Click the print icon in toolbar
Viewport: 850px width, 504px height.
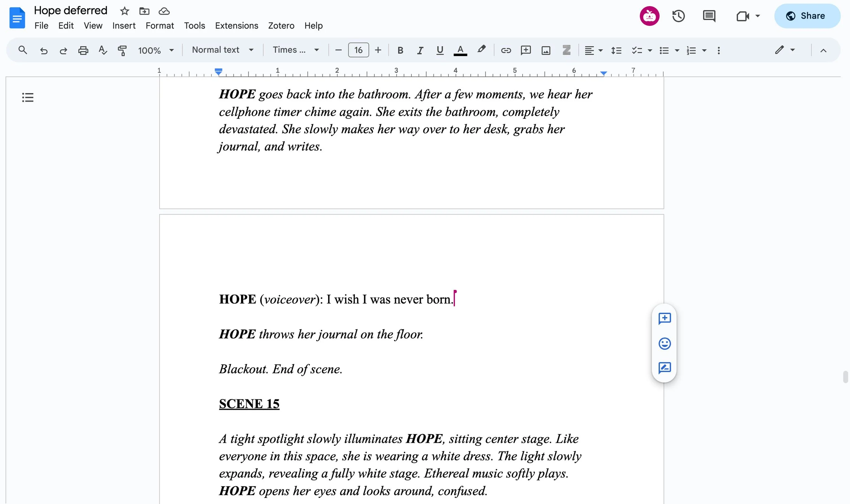click(83, 50)
